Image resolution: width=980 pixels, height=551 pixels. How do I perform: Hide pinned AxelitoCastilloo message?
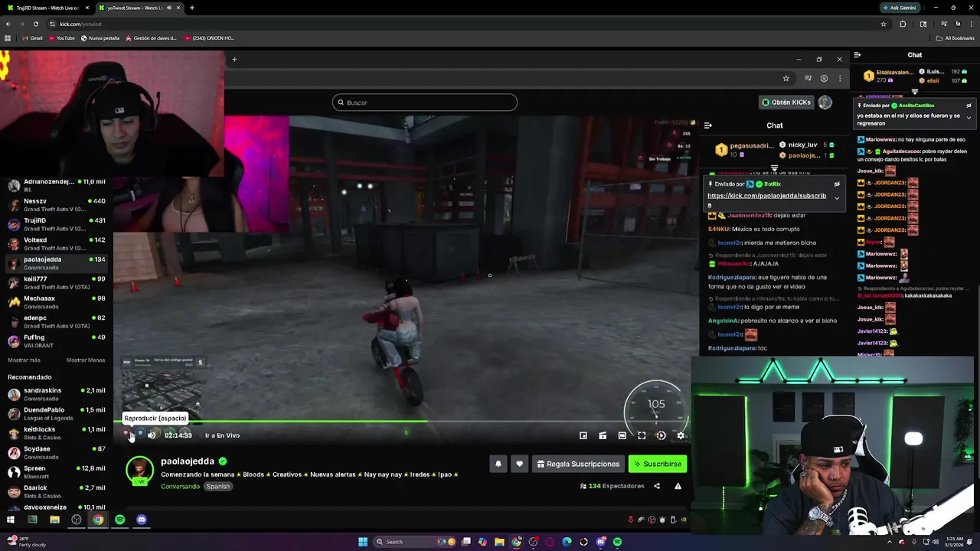pyautogui.click(x=969, y=106)
